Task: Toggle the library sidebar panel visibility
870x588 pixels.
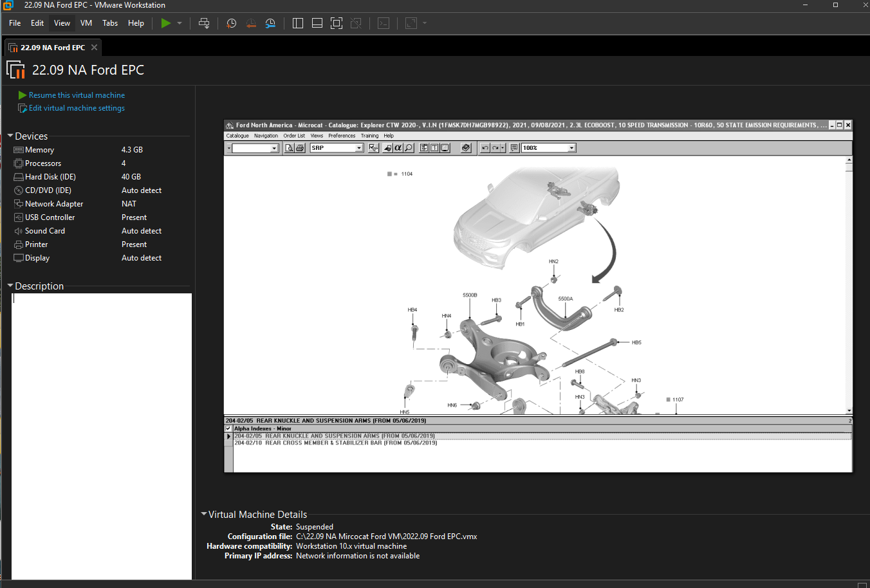Action: click(297, 23)
